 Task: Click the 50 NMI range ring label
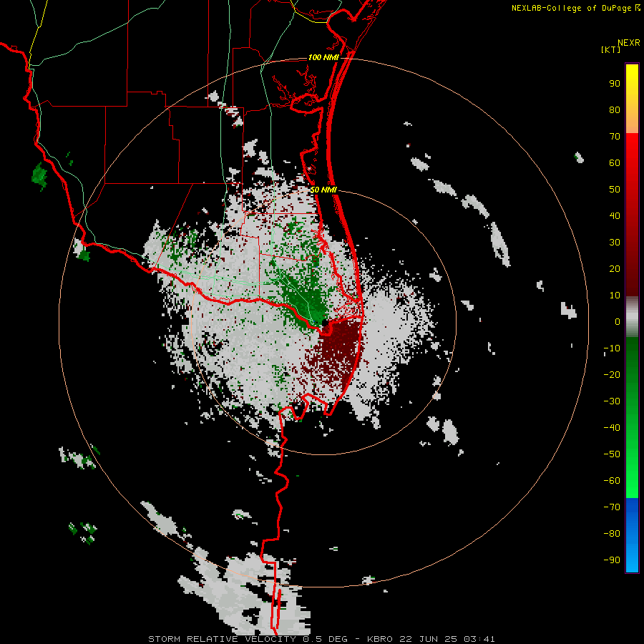pyautogui.click(x=323, y=190)
